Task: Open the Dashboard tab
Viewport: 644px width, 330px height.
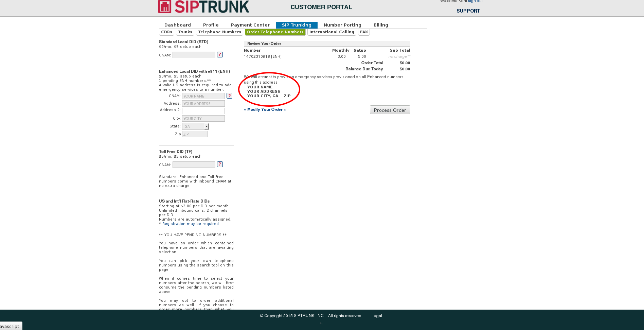Action: click(178, 25)
